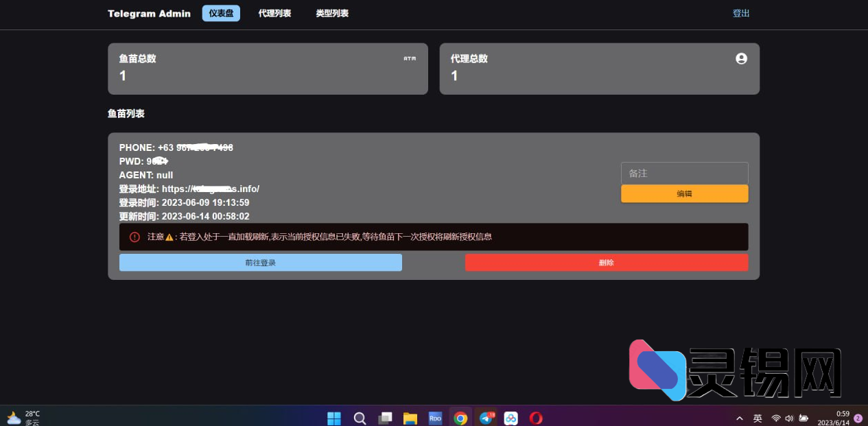Open Baidu Netdisk from the taskbar
868x426 pixels.
511,418
